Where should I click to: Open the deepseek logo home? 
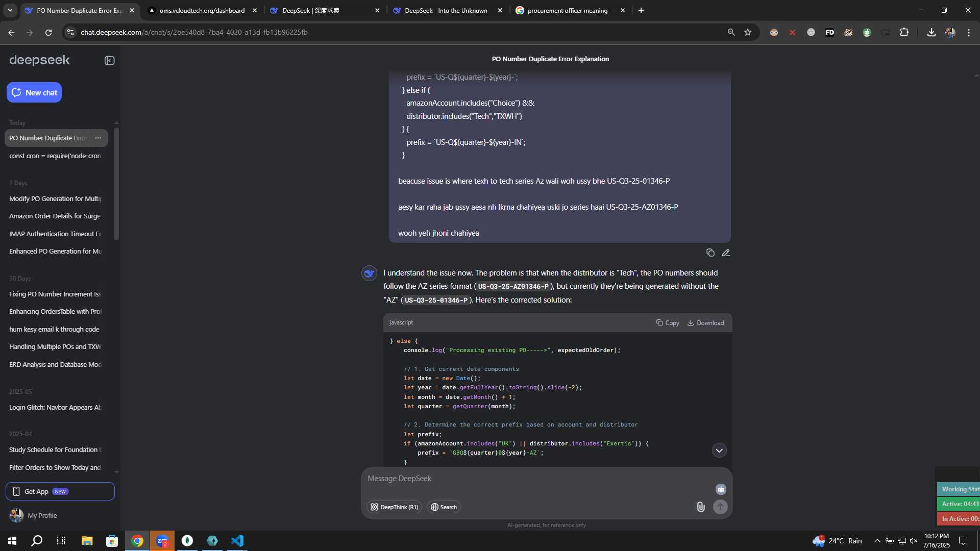tap(39, 60)
